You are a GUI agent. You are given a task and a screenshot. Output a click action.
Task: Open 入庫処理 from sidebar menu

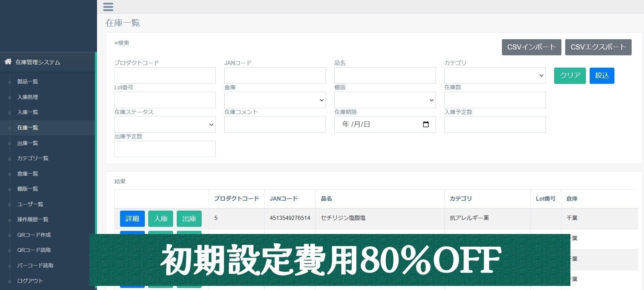click(28, 97)
